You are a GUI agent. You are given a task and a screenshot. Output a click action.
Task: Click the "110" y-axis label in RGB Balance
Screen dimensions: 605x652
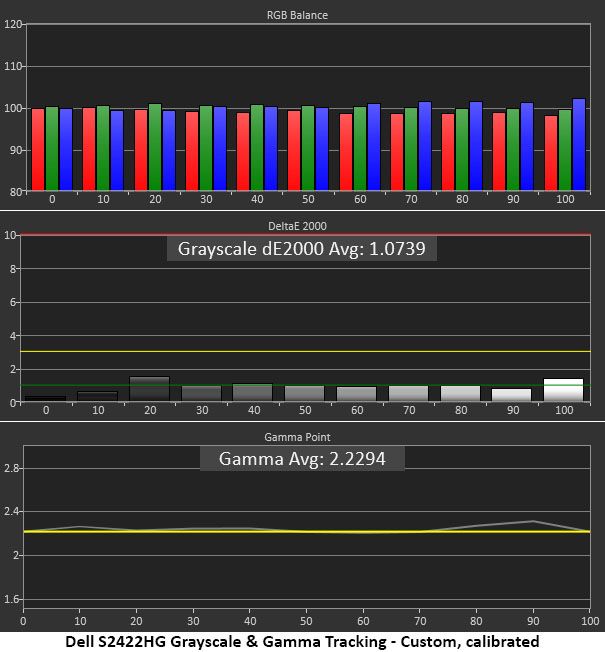click(x=12, y=66)
